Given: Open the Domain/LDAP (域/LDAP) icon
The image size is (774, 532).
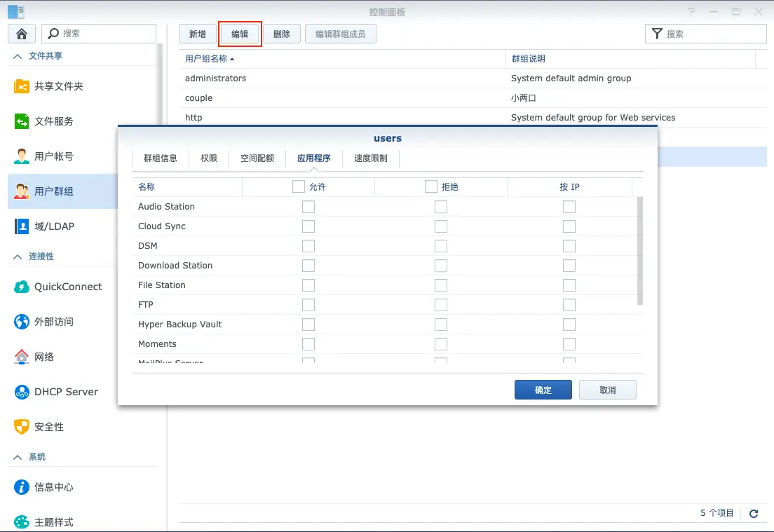Looking at the screenshot, I should tap(21, 226).
